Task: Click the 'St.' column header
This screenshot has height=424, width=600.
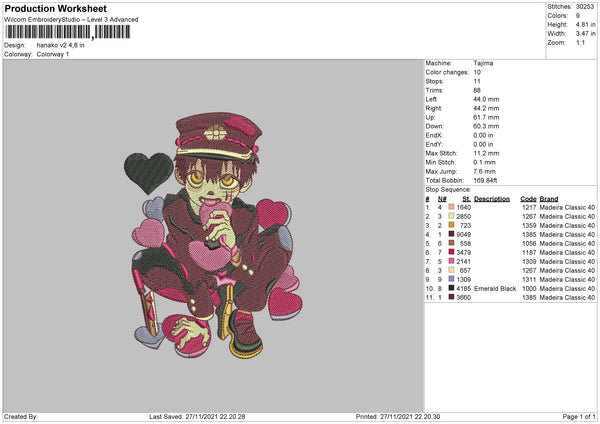Action: 466,199
